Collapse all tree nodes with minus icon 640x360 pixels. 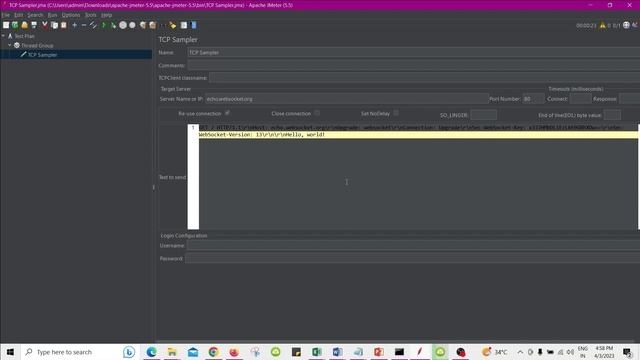(84, 25)
